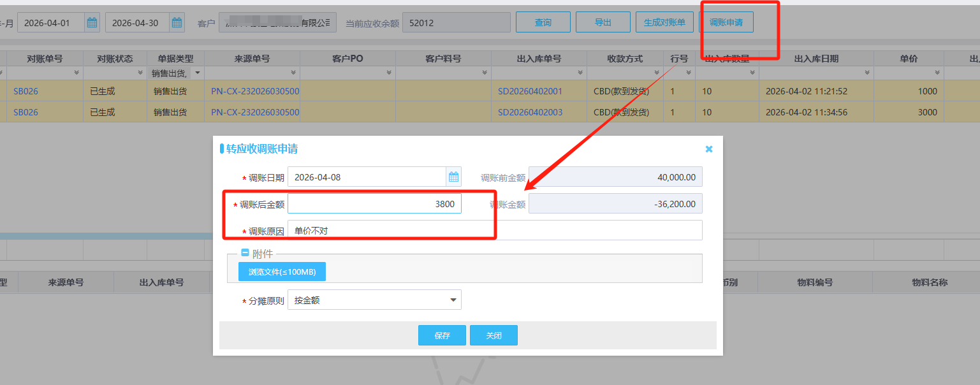Sort by upper table 来源单号 header

[252, 59]
